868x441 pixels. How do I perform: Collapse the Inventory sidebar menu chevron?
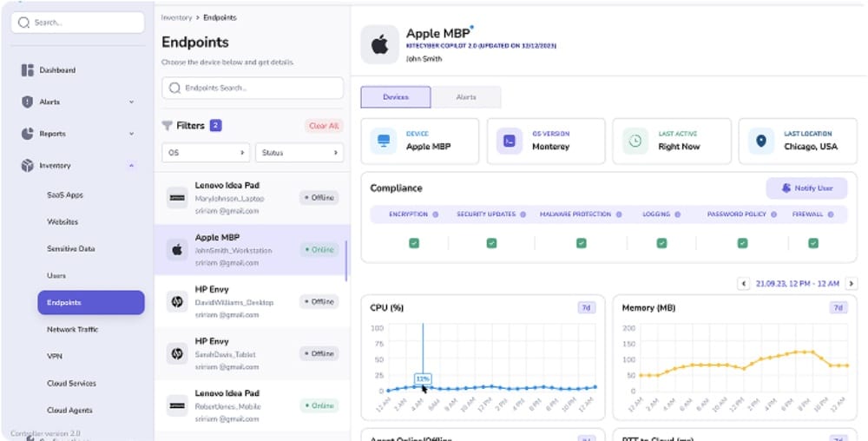pos(131,166)
